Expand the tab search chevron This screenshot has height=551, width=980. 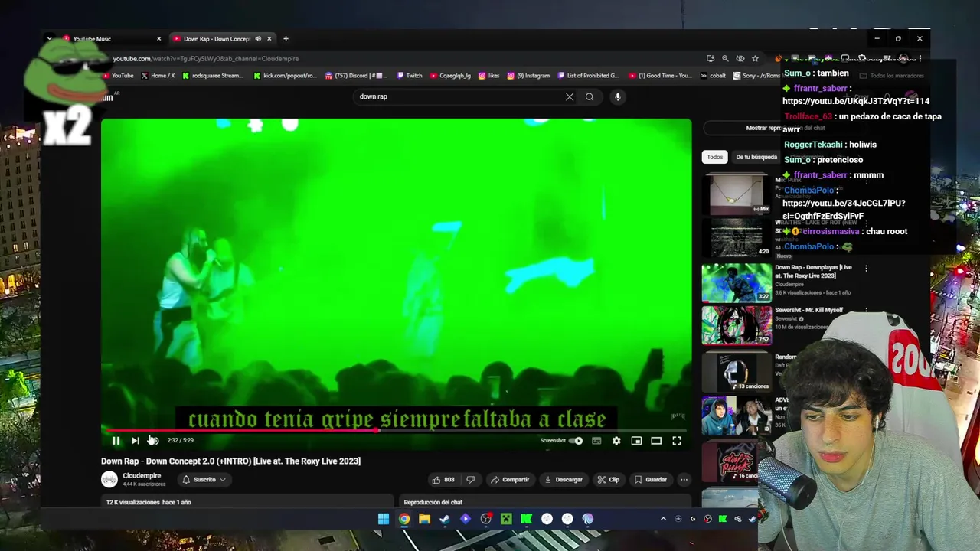tap(50, 39)
